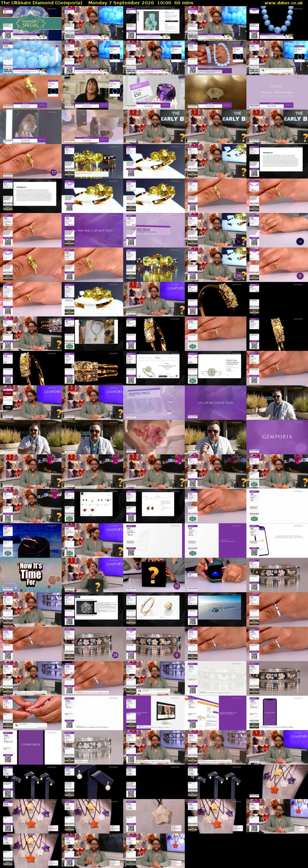Open the presenter thumbnail with countdown 29
Image resolution: width=308 pixels, height=868 pixels.
click(215, 264)
